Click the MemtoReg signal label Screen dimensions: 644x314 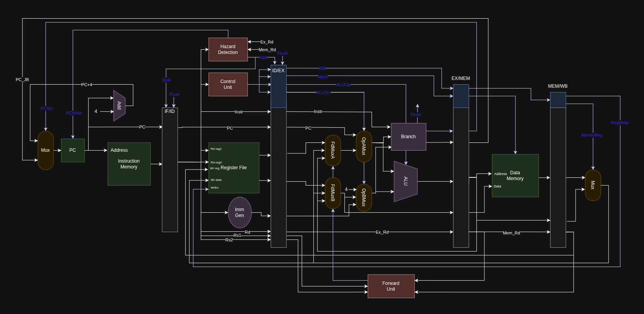click(x=592, y=135)
